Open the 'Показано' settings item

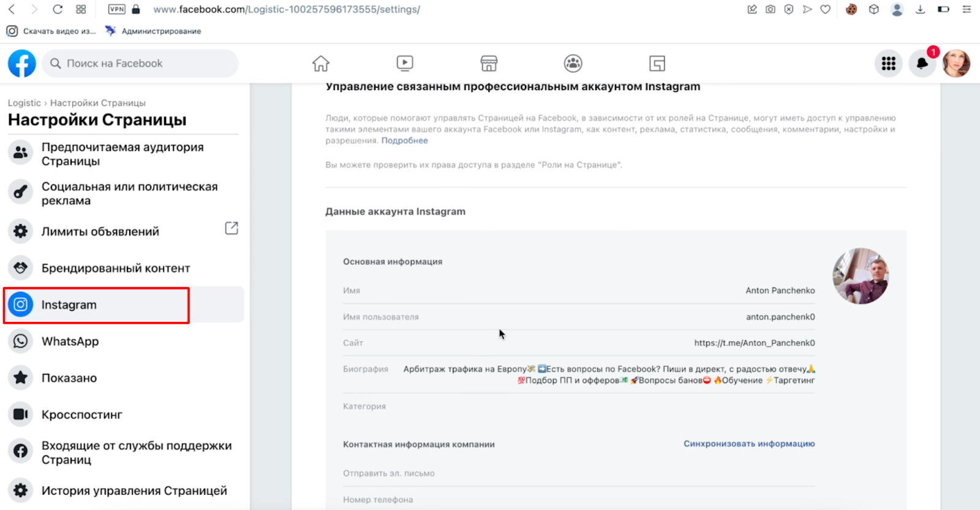point(124,378)
